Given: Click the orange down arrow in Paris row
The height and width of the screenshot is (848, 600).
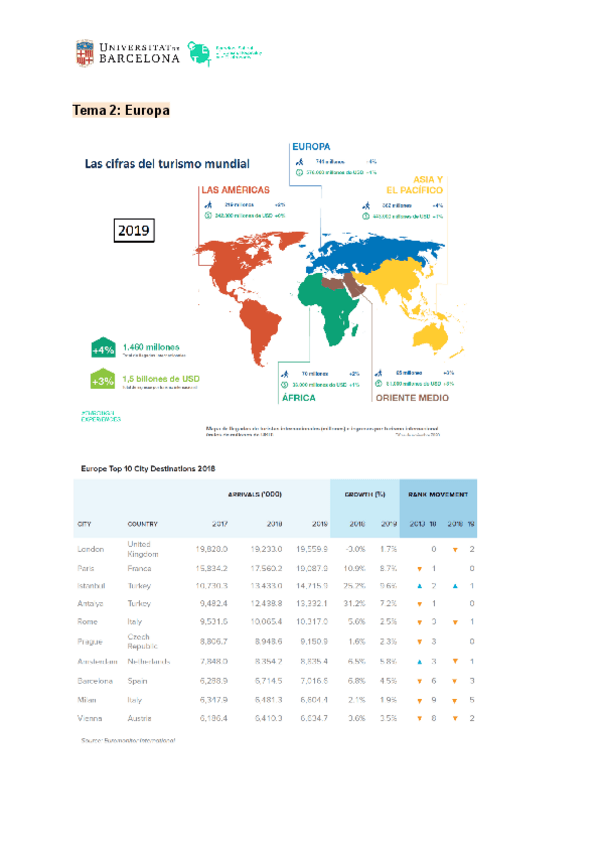Looking at the screenshot, I should pos(419,569).
